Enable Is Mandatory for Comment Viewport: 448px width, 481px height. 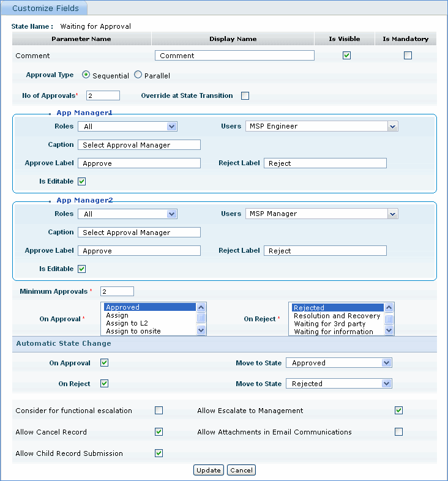click(x=408, y=56)
